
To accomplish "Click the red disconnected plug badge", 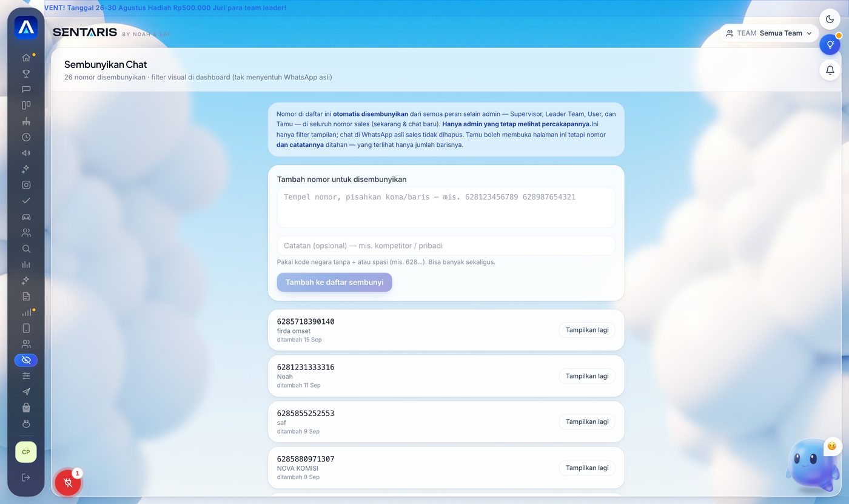I will coord(68,483).
